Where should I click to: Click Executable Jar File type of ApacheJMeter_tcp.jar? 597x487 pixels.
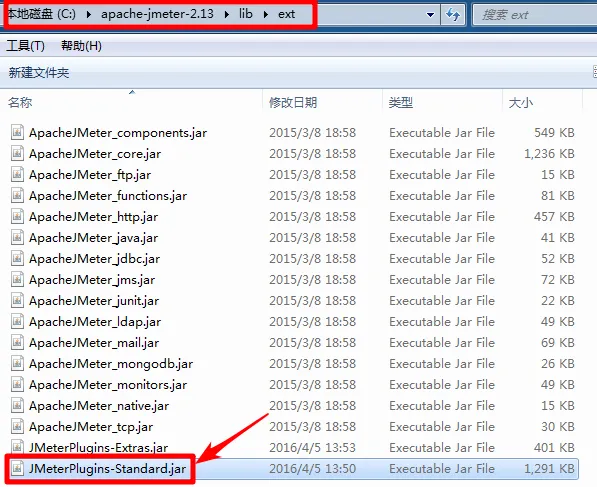click(x=442, y=427)
